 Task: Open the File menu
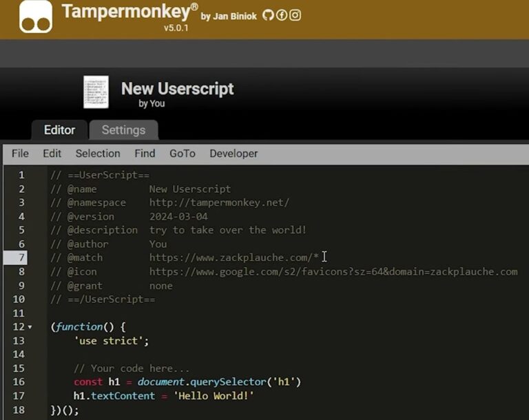[x=20, y=154]
